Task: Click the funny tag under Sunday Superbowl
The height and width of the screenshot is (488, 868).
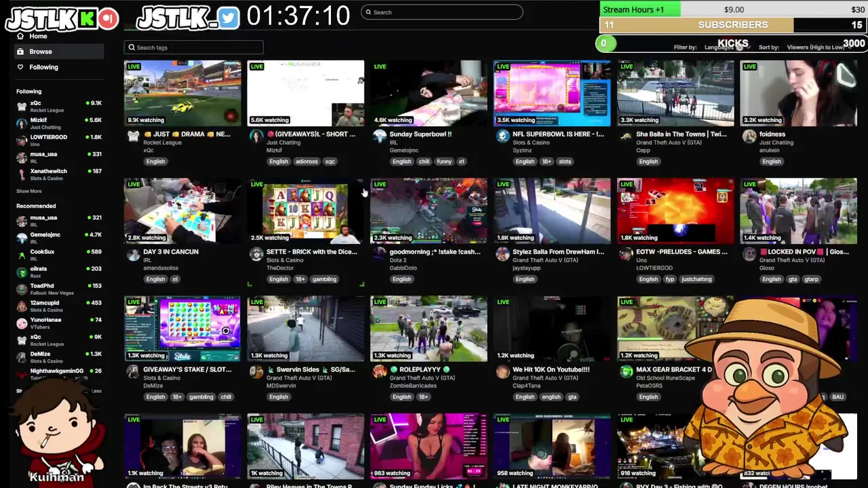Action: point(444,161)
